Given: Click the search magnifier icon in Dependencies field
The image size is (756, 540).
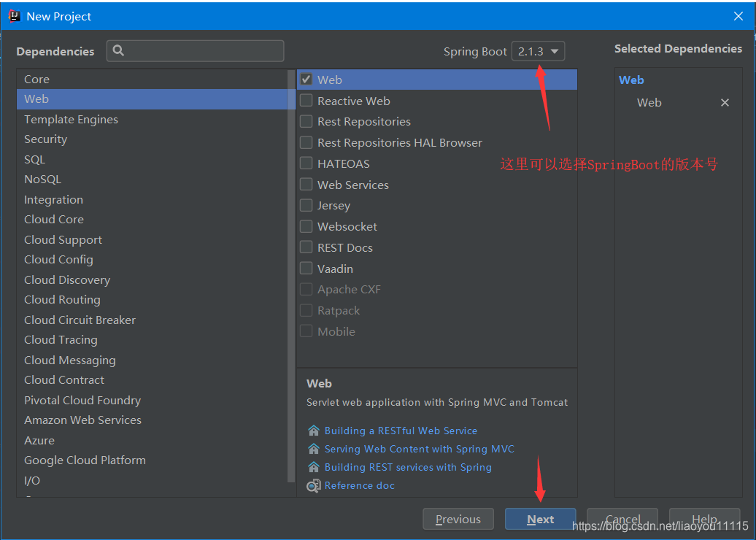Looking at the screenshot, I should click(x=118, y=50).
